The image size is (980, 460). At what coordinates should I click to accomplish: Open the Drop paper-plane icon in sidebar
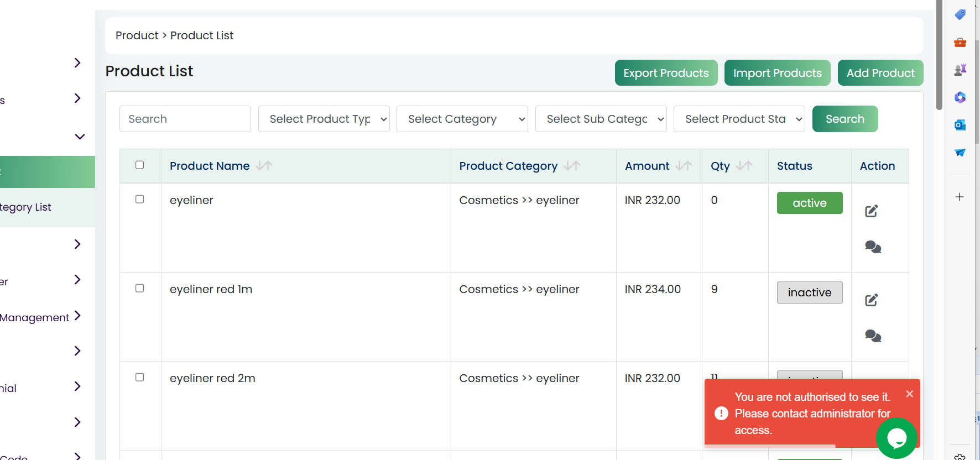[960, 153]
